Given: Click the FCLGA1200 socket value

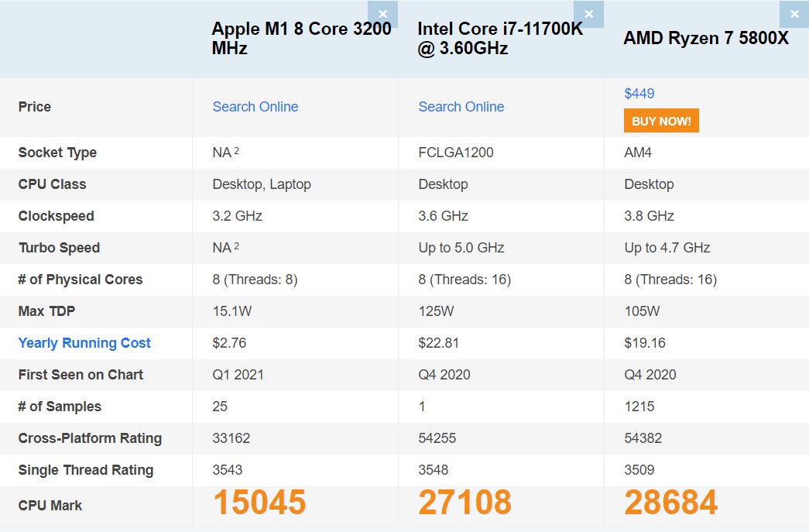Looking at the screenshot, I should (x=456, y=153).
